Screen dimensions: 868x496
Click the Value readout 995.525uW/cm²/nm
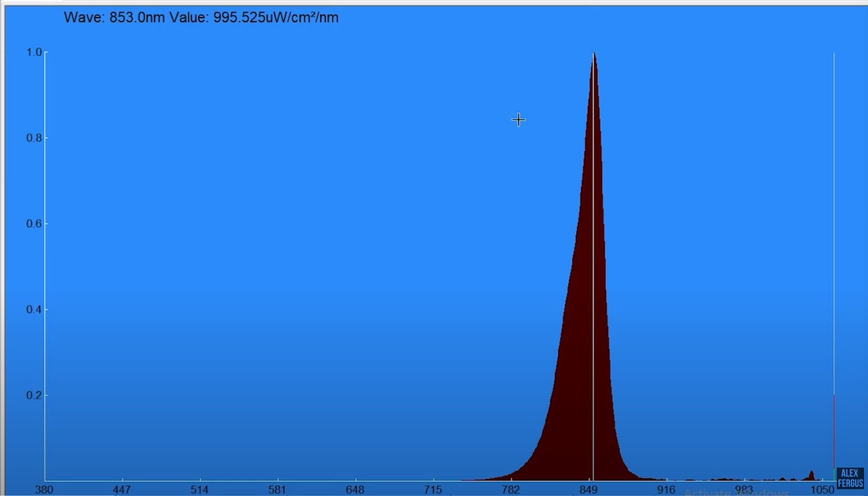click(x=255, y=18)
